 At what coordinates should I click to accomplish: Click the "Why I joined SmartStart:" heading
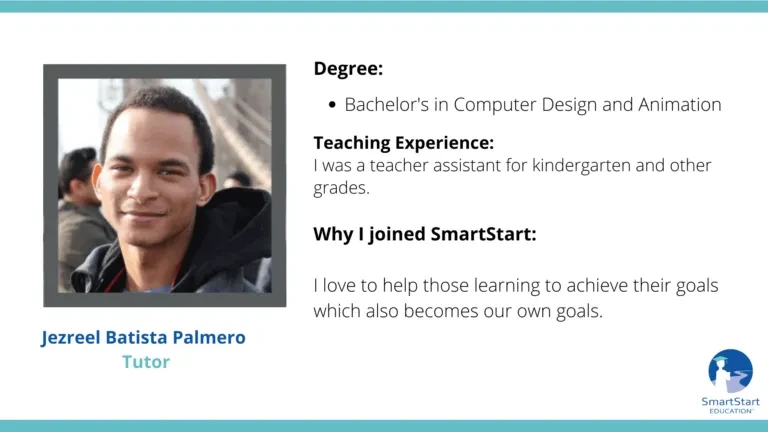pyautogui.click(x=425, y=234)
